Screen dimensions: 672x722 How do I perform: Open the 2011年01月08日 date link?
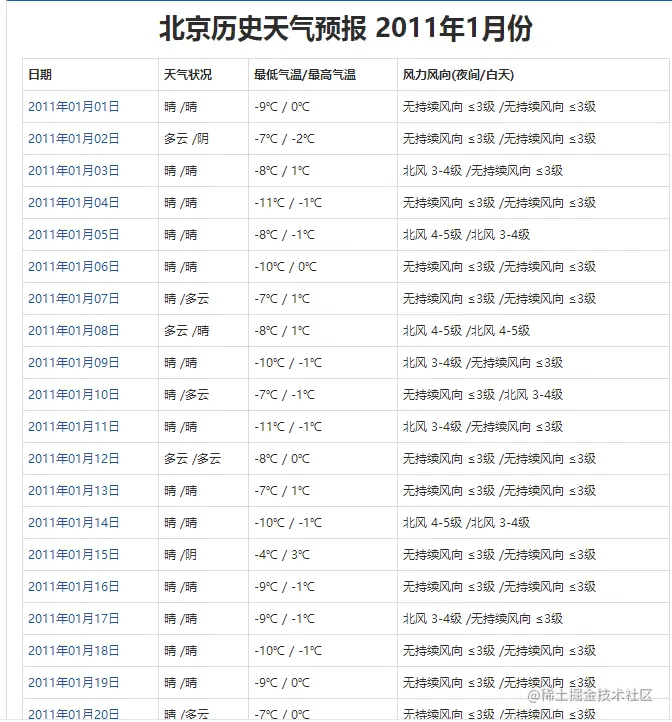point(74,331)
